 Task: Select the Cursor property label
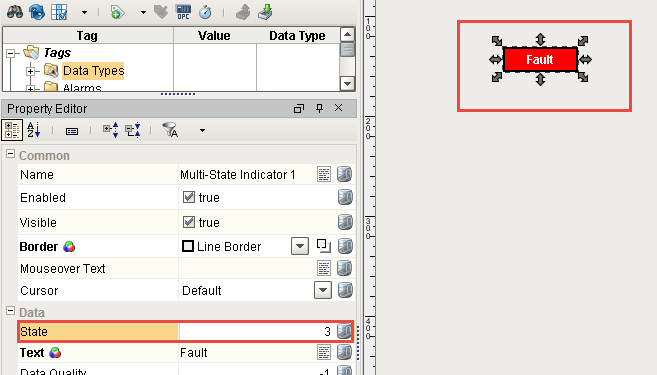[39, 290]
